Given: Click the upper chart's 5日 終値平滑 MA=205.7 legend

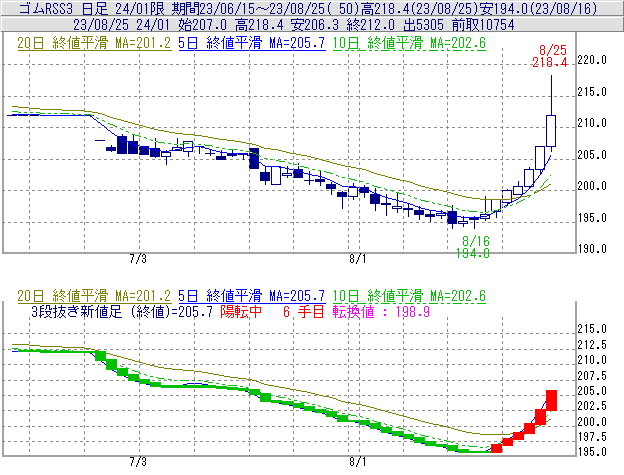Looking at the screenshot, I should [252, 43].
